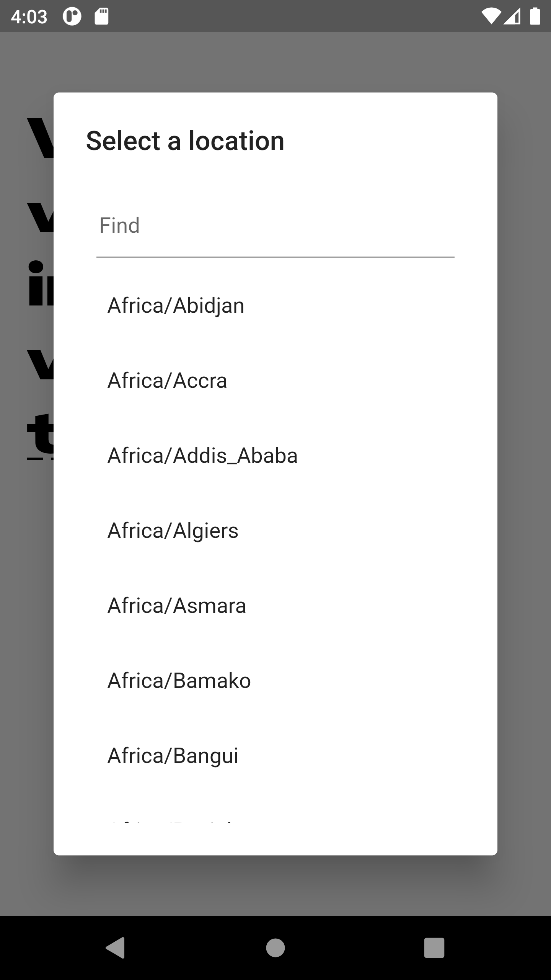This screenshot has height=980, width=551.
Task: Tap the Android home circle button
Action: click(275, 947)
